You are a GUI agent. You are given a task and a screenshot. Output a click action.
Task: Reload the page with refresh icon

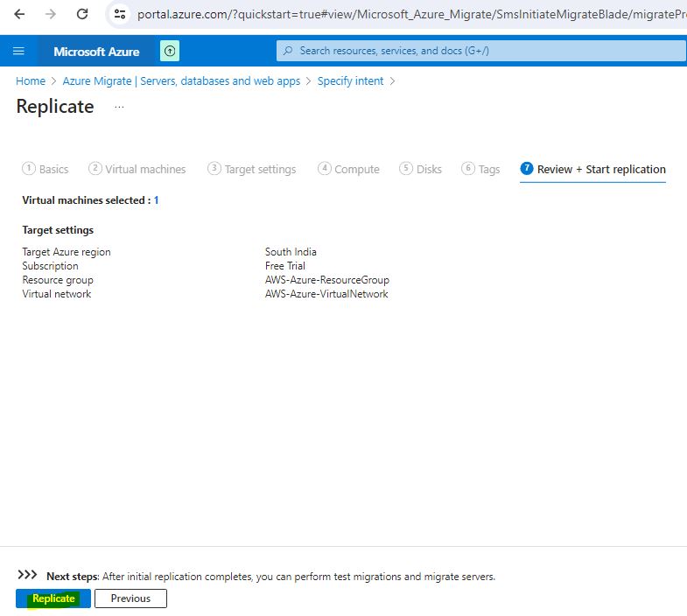[x=82, y=14]
